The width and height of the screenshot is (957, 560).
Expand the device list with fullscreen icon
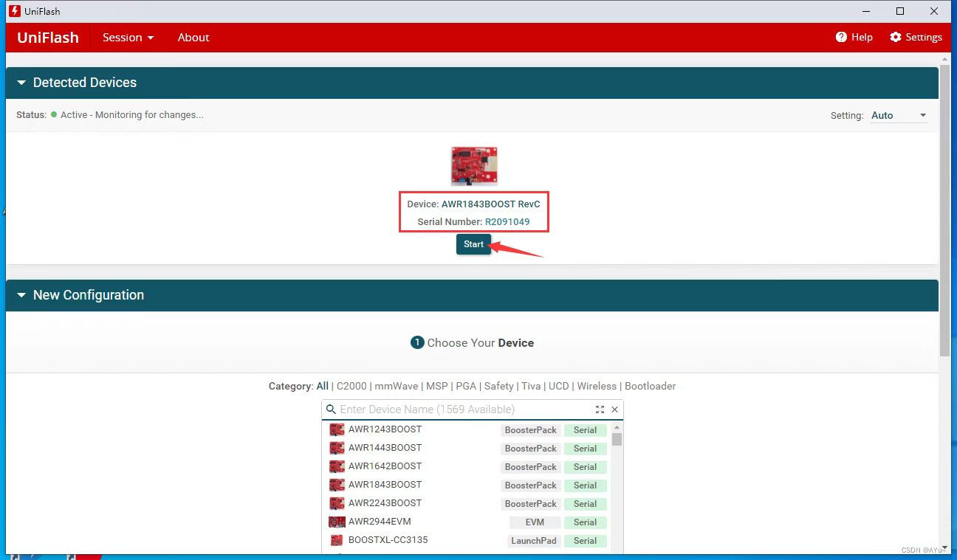tap(600, 409)
